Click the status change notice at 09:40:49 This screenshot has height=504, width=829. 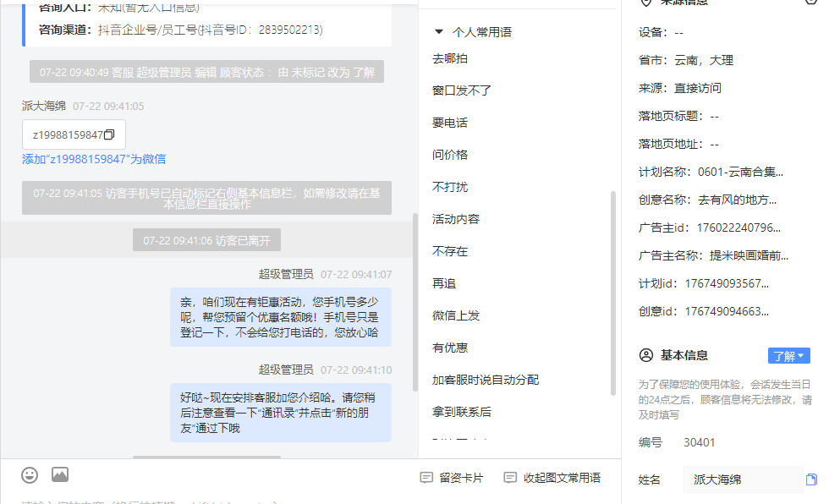tap(206, 72)
